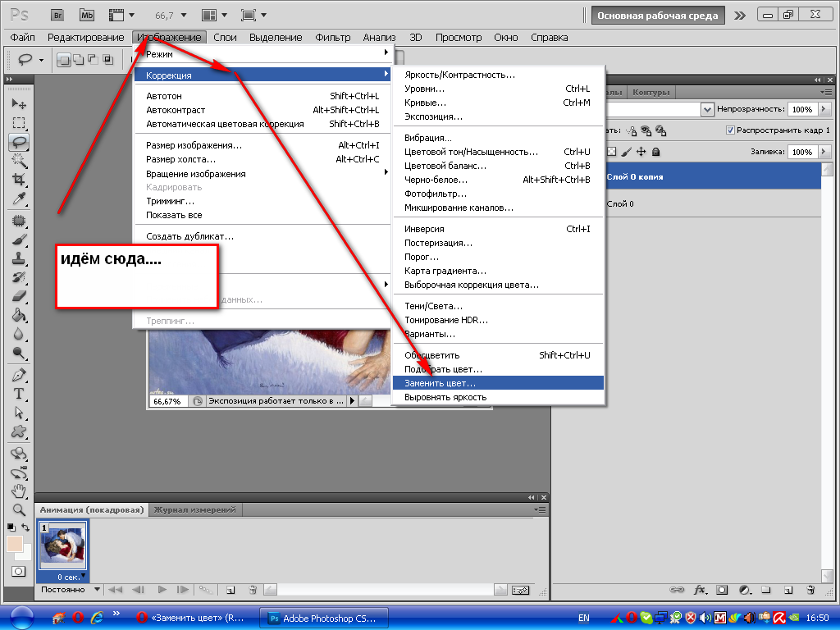
Task: Switch to Контуры tab
Action: click(651, 92)
